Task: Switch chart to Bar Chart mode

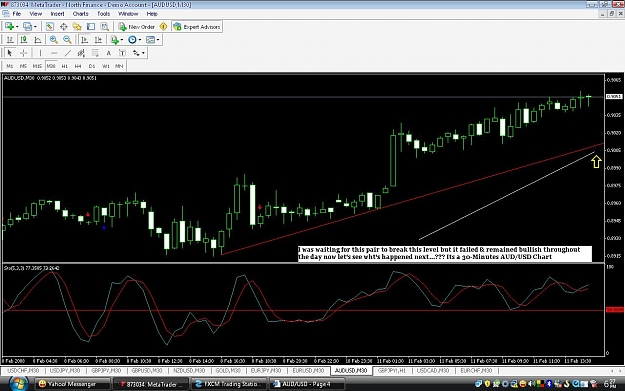Action: click(x=10, y=40)
